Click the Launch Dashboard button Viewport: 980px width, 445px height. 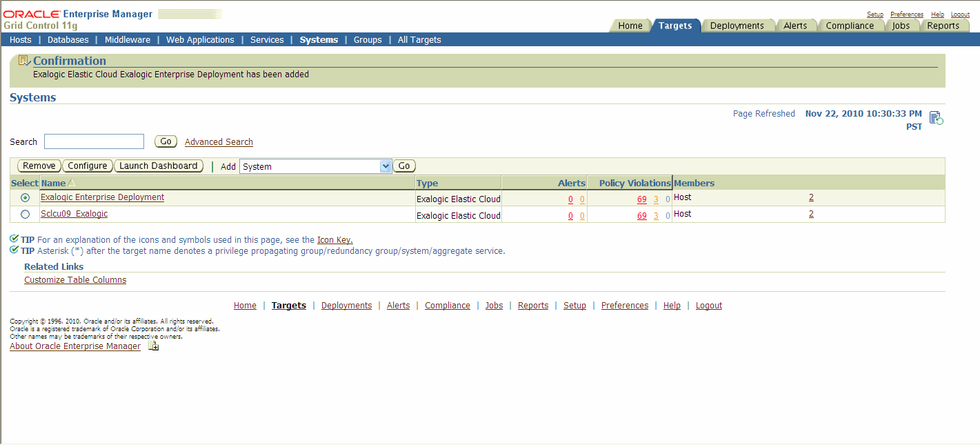pyautogui.click(x=159, y=166)
